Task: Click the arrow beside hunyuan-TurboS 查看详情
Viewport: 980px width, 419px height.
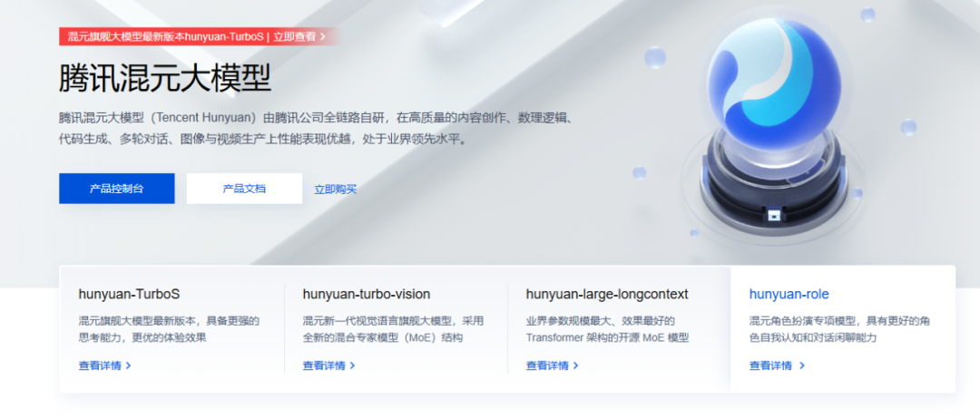Action: pos(128,365)
